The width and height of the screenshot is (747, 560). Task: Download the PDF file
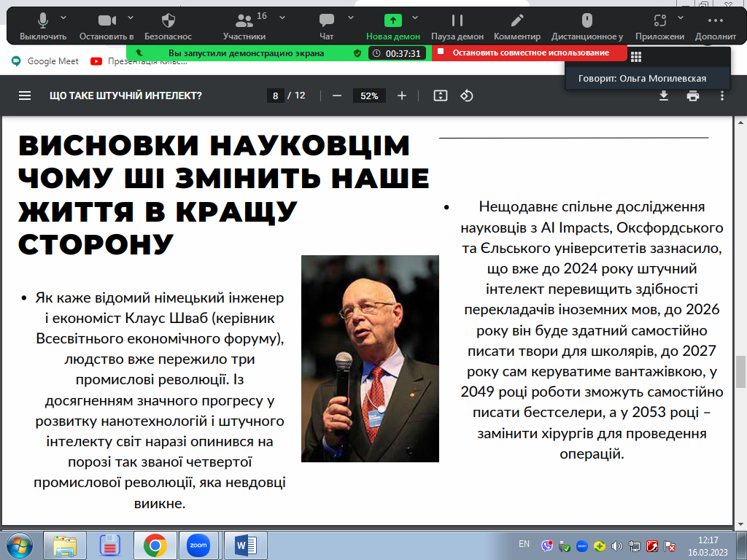[664, 96]
